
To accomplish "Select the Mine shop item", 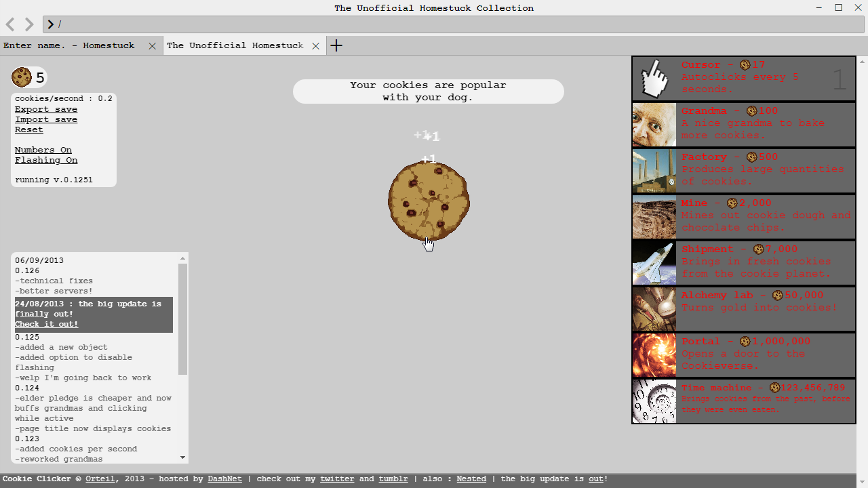I will [744, 217].
